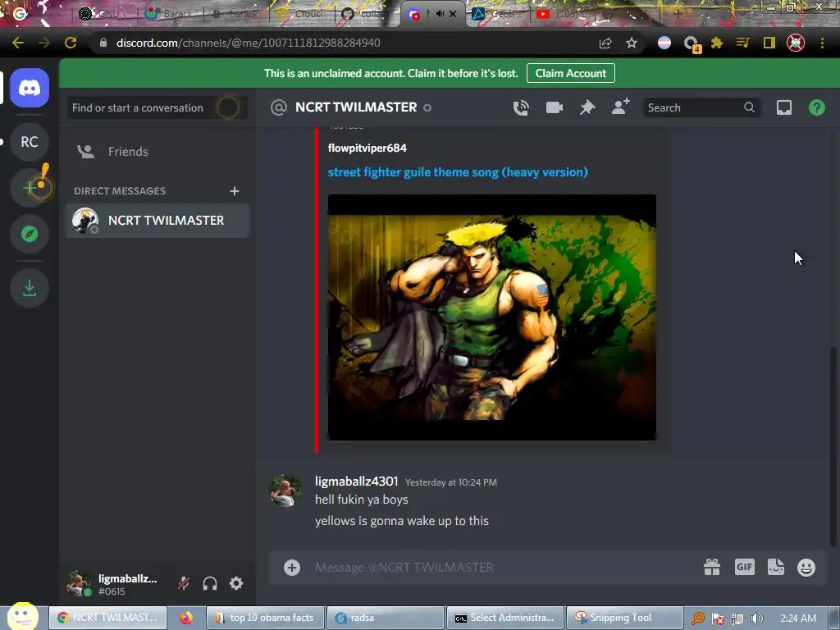Click the chat scrollbar
The width and height of the screenshot is (840, 630).
coord(833,446)
